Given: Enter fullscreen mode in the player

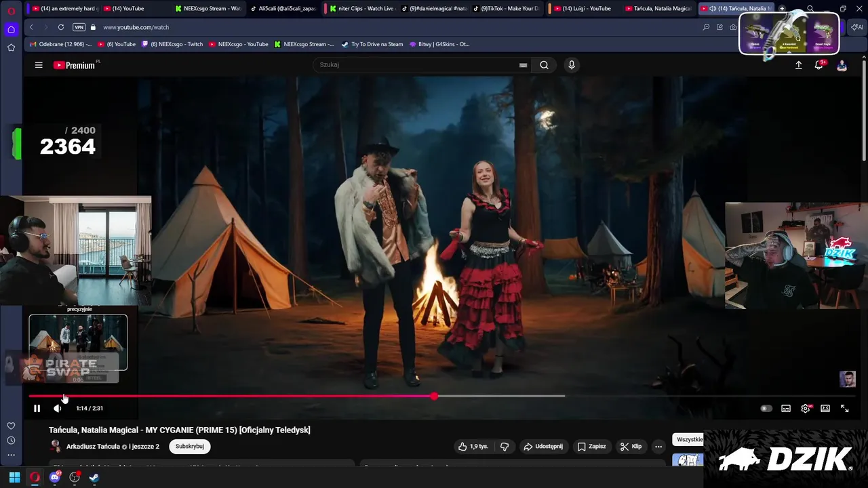Looking at the screenshot, I should pos(845,409).
